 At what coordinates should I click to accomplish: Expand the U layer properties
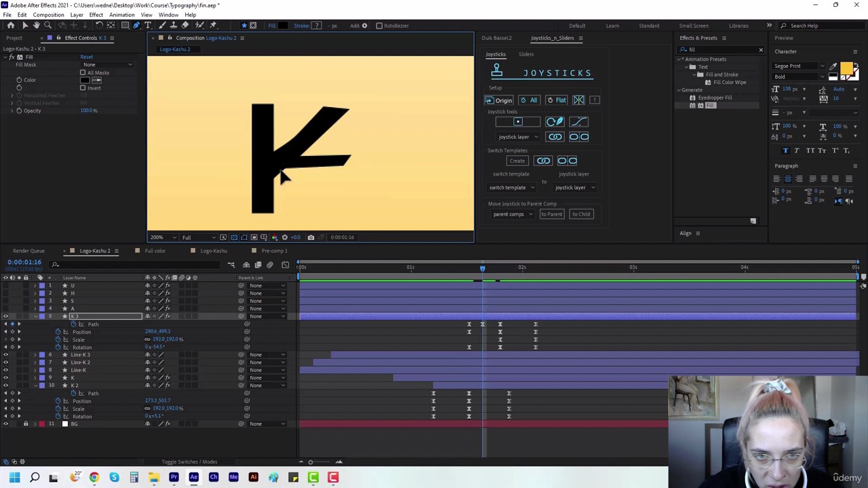pos(35,285)
